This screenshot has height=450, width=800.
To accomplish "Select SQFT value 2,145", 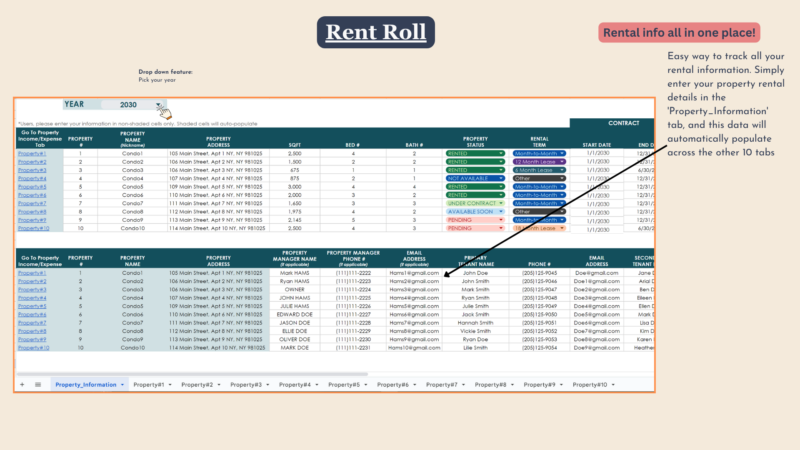I will (x=294, y=220).
